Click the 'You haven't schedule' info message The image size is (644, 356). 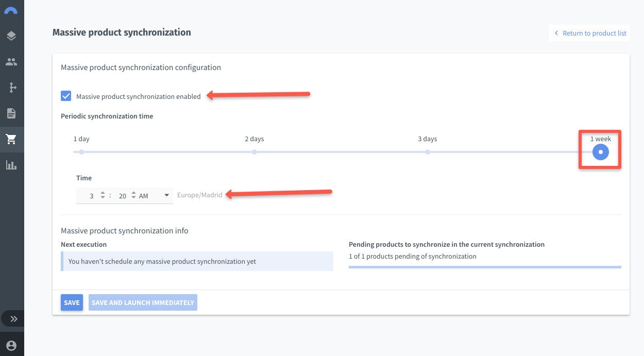pyautogui.click(x=197, y=261)
